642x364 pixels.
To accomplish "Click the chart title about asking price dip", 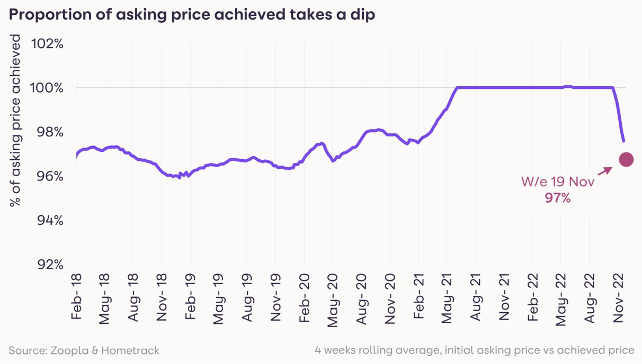I will pyautogui.click(x=192, y=15).
